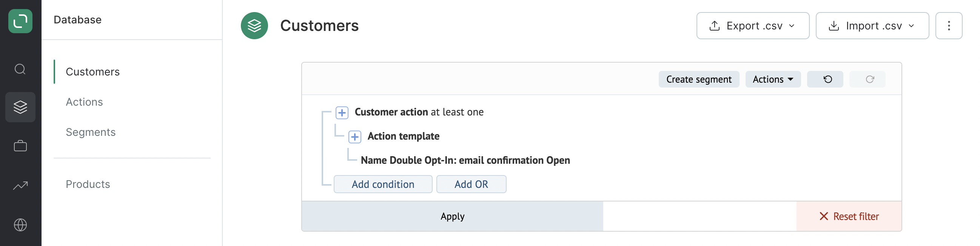
Task: Reset the filter
Action: (849, 216)
